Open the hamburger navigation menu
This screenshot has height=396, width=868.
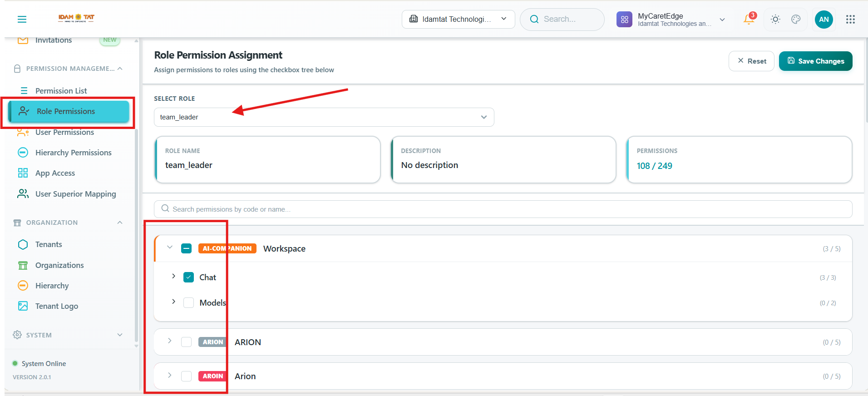pyautogui.click(x=22, y=19)
